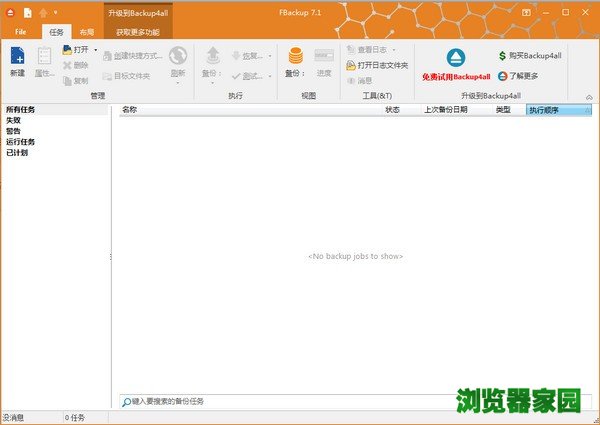Click the 打开 (Open) folder icon

point(66,49)
